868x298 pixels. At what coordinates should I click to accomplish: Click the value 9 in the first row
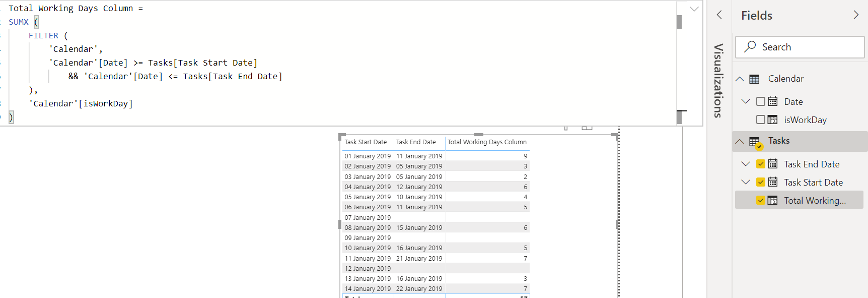[525, 156]
